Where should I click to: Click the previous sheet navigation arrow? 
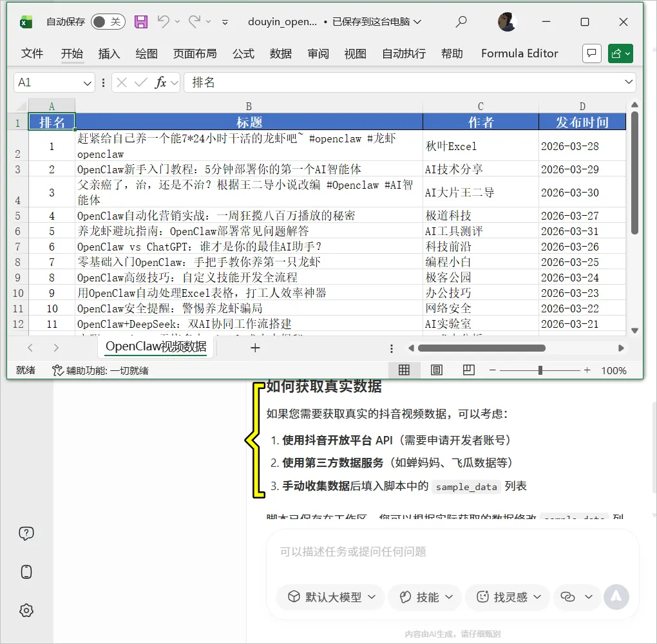coord(30,348)
